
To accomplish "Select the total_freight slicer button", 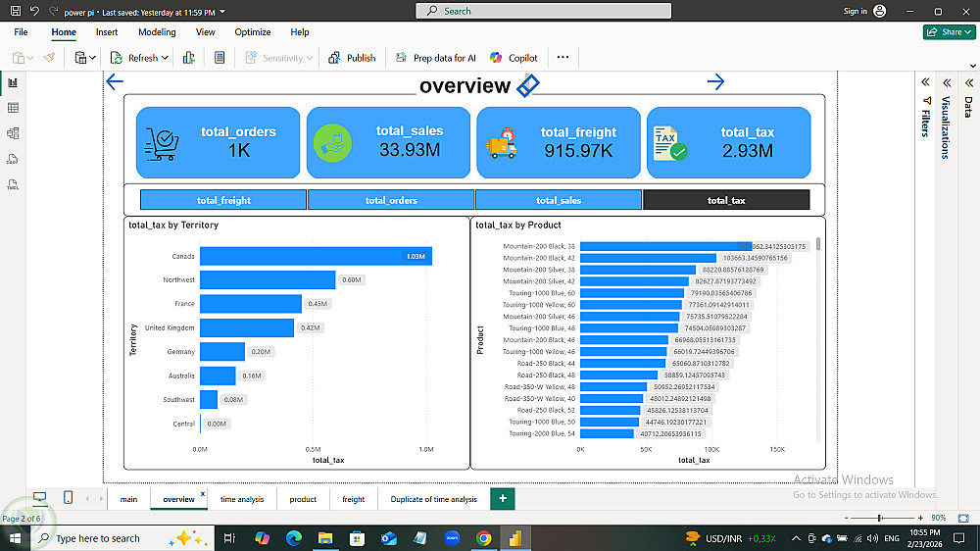I will 223,200.
